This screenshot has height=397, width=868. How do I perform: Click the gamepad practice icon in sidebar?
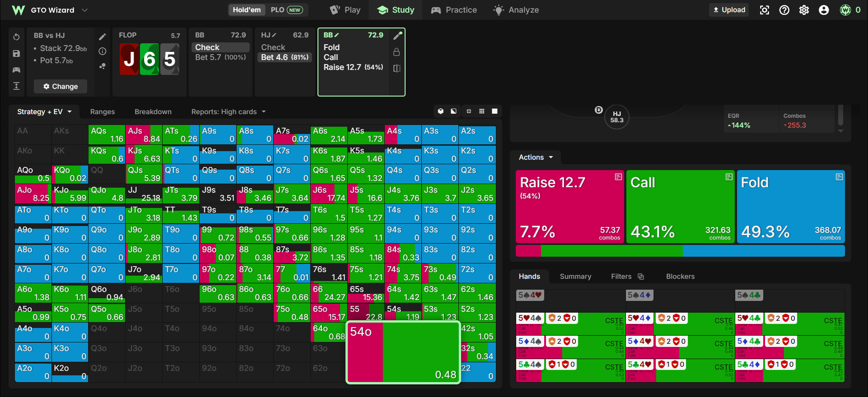click(x=16, y=70)
